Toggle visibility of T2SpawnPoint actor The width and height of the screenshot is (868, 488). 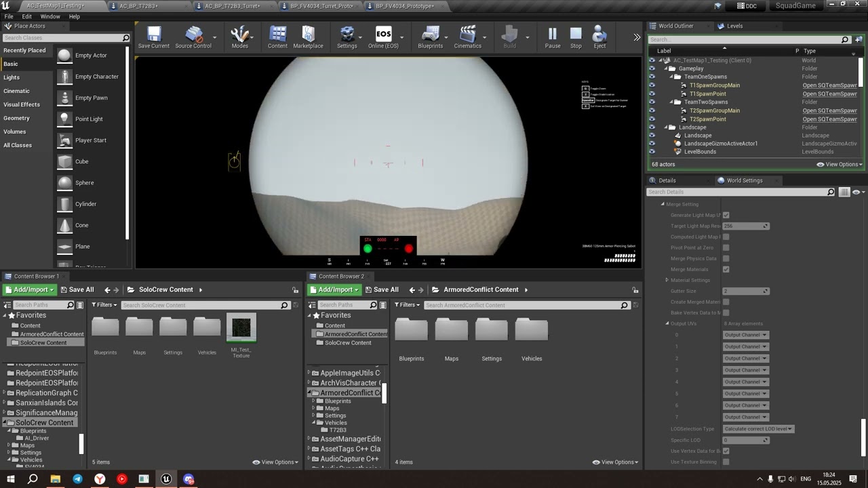click(652, 119)
